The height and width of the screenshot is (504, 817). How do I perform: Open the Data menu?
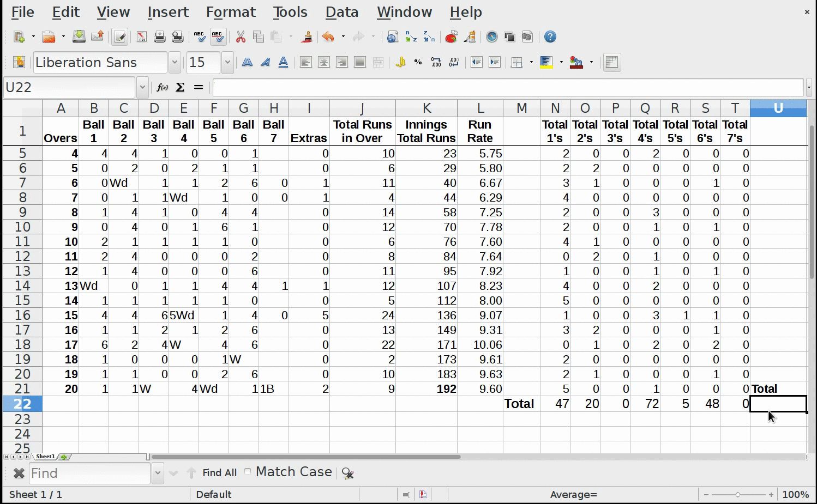[342, 12]
